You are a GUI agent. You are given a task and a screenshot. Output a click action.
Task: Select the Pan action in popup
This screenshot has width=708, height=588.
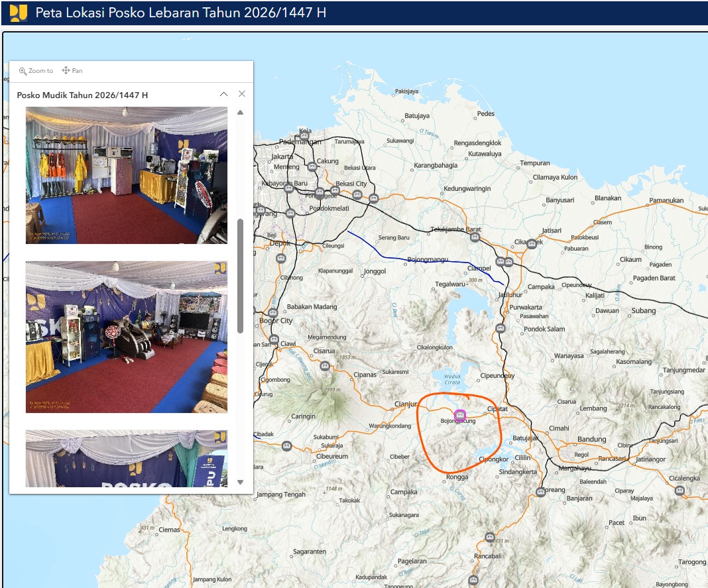click(x=72, y=71)
